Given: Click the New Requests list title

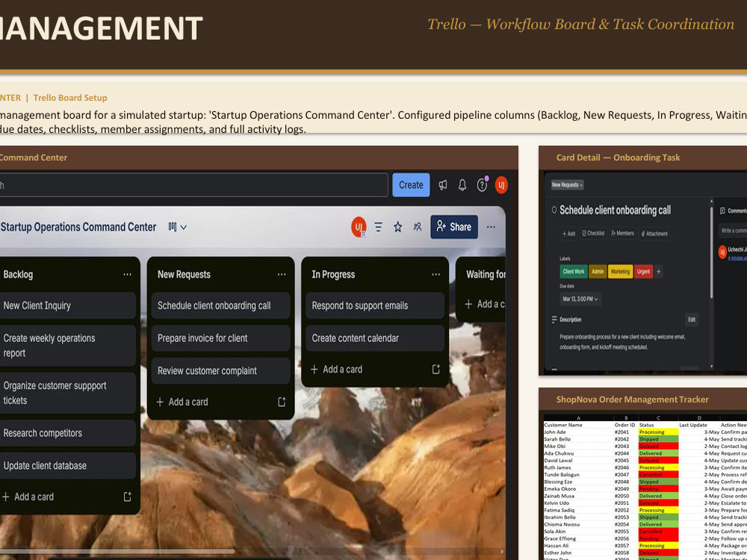Looking at the screenshot, I should coord(184,274).
